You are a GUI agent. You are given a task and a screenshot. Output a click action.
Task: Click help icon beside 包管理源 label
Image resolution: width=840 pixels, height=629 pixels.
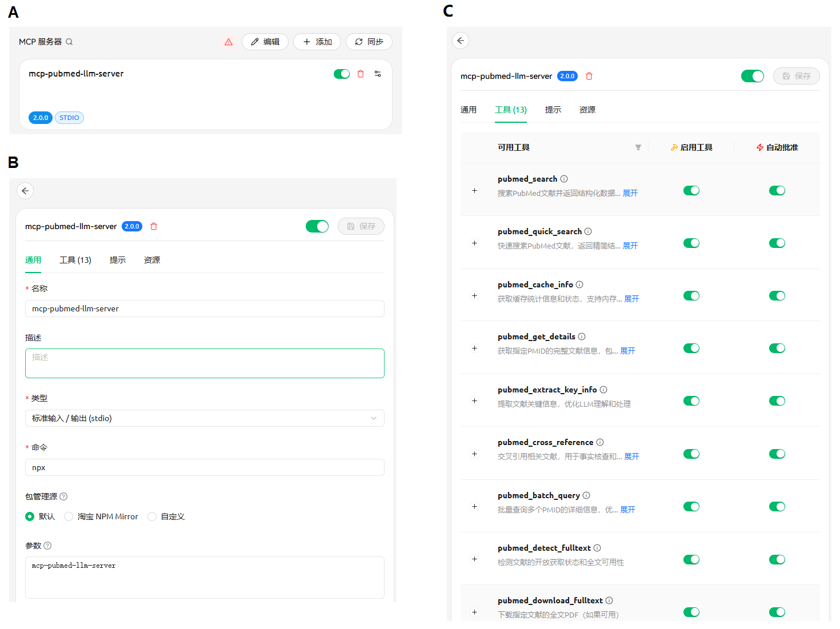pos(63,496)
